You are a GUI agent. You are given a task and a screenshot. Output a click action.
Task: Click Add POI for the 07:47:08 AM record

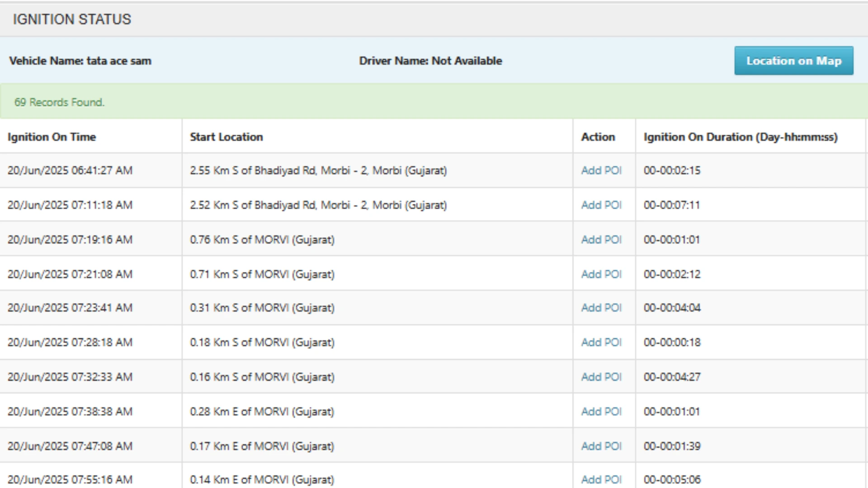tap(601, 446)
